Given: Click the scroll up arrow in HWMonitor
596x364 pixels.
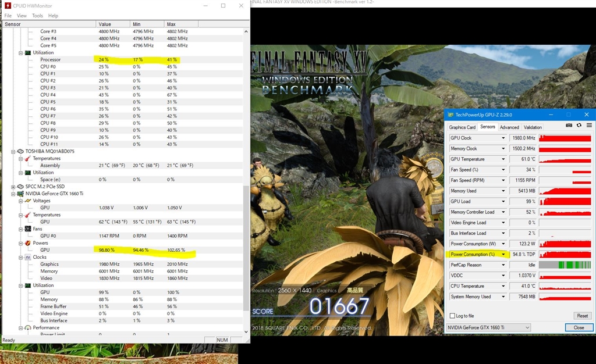Looking at the screenshot, I should (x=246, y=31).
